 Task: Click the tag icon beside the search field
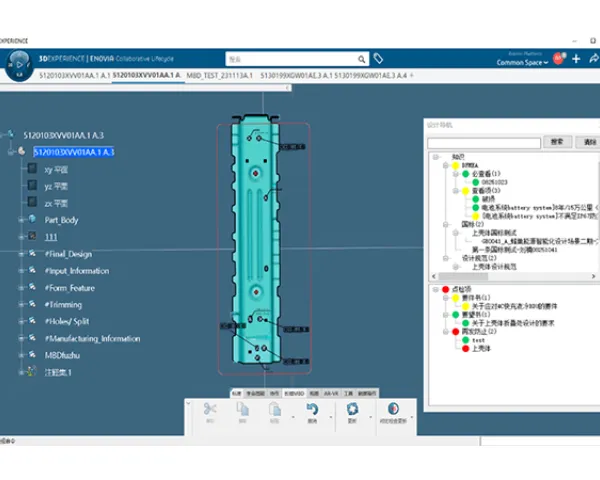pos(378,59)
